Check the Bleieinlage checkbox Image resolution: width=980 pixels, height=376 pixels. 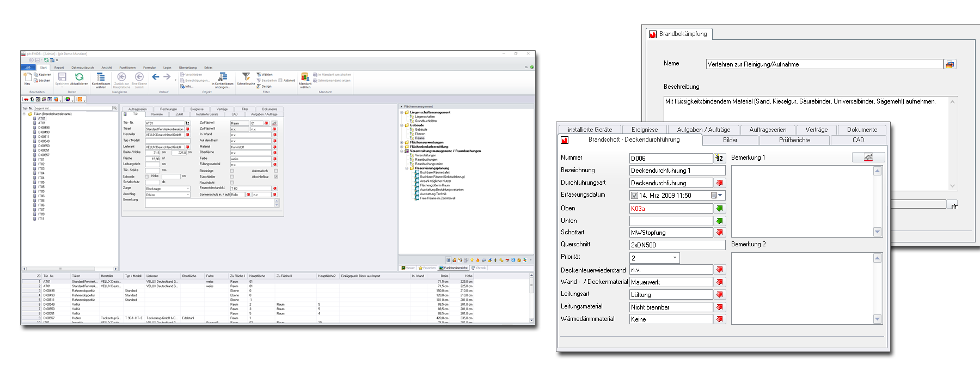point(232,171)
